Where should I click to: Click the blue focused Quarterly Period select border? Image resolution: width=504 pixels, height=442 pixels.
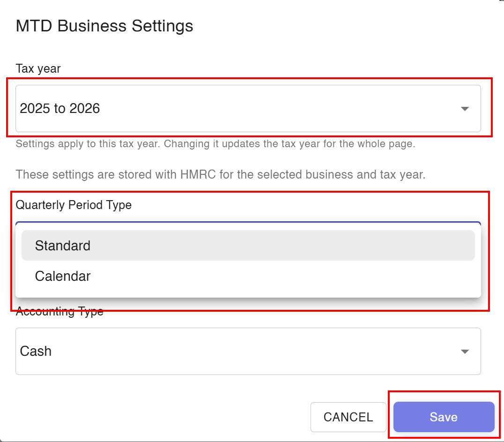(x=248, y=222)
